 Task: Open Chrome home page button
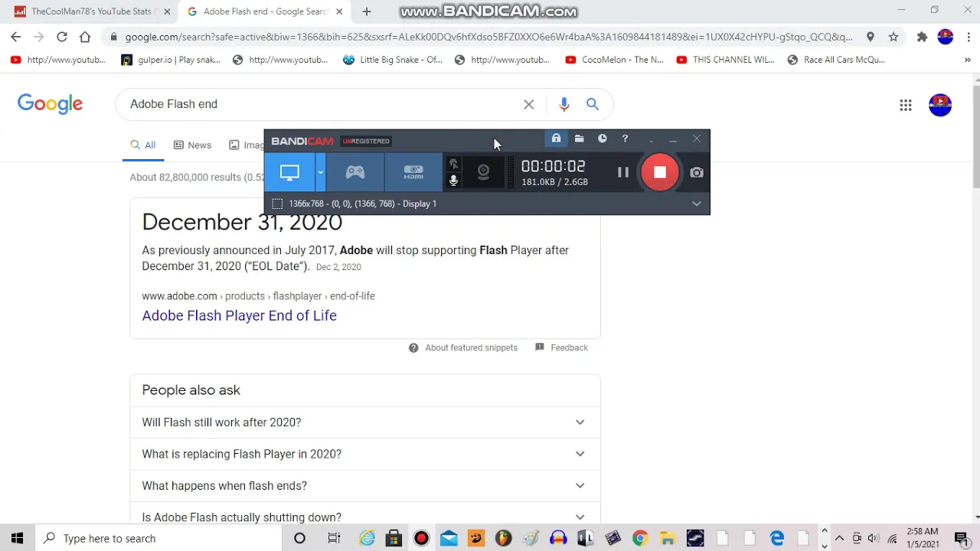85,37
